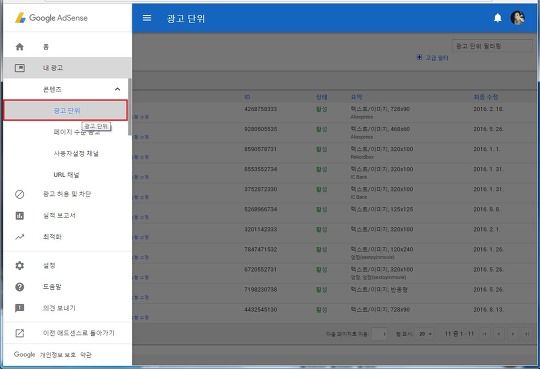Image resolution: width=540 pixels, height=369 pixels.
Task: Open the 개인정보 보호 footer link
Action: 58,355
